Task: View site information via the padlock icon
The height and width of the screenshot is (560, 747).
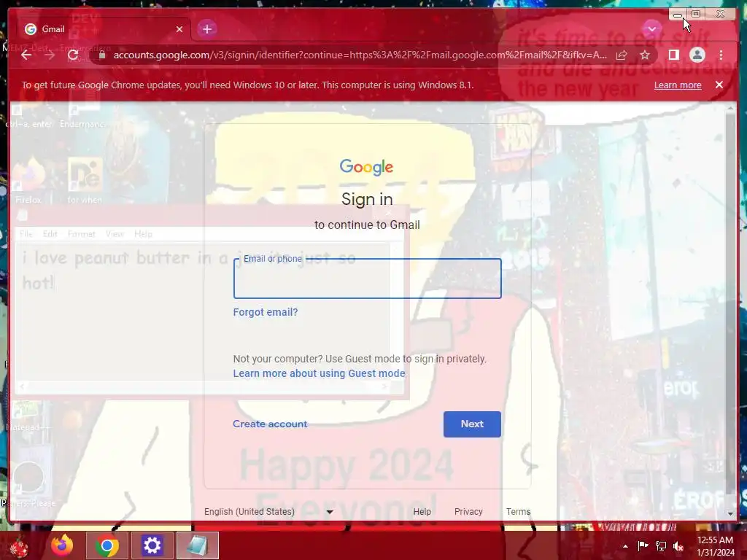Action: click(x=102, y=55)
